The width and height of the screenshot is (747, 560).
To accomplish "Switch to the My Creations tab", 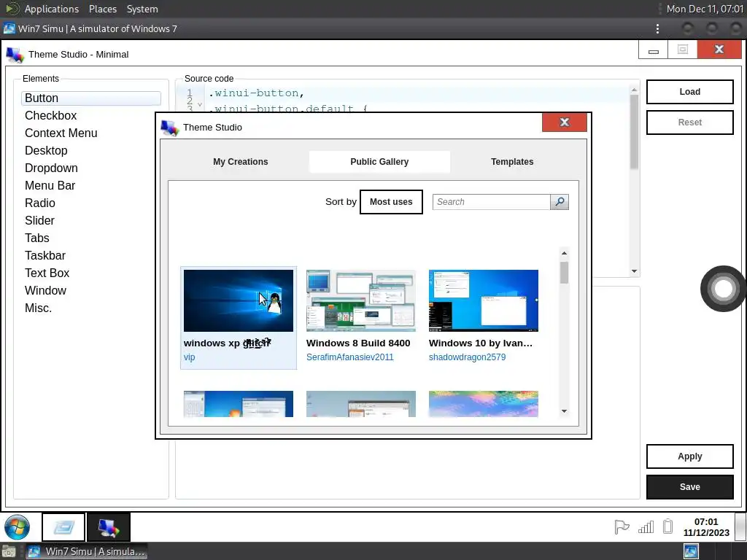I will (241, 162).
